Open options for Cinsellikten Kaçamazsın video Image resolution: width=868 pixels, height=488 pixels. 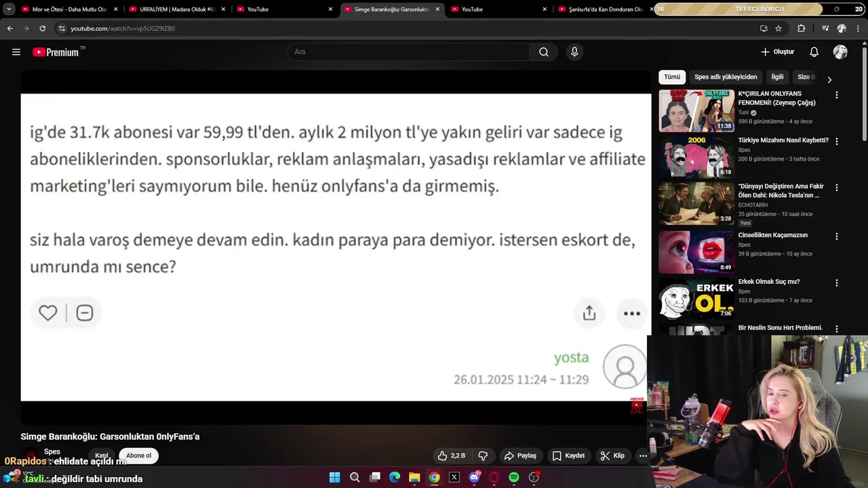tap(836, 237)
